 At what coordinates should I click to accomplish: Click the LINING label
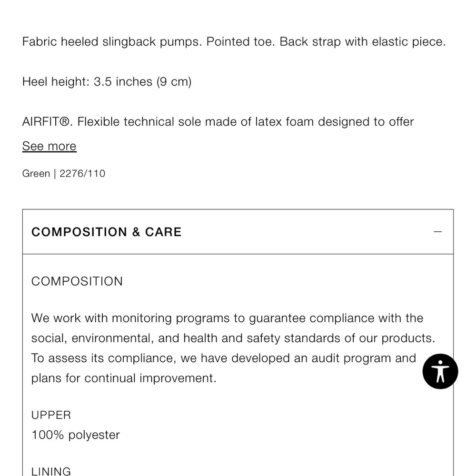(51, 471)
